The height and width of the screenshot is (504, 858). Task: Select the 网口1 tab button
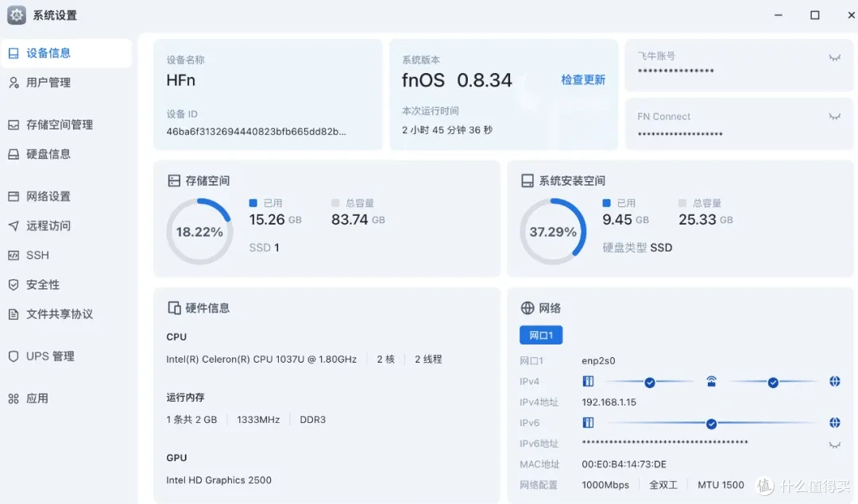coord(541,335)
